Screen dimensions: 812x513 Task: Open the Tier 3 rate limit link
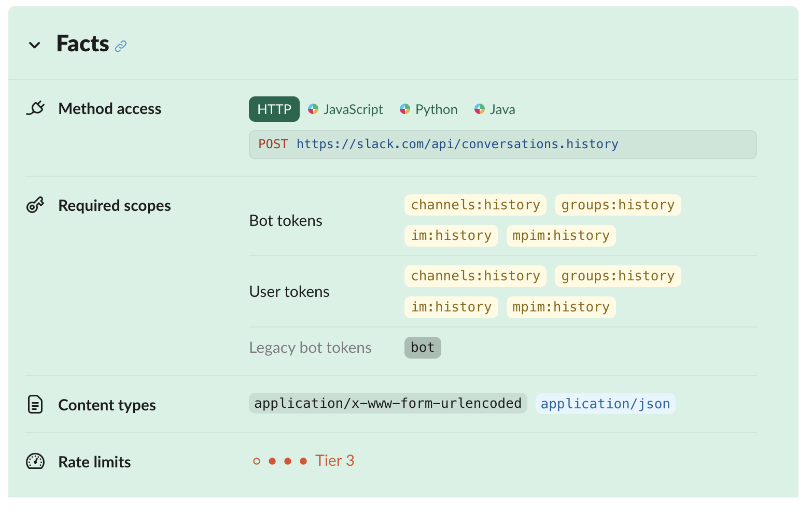click(x=335, y=461)
